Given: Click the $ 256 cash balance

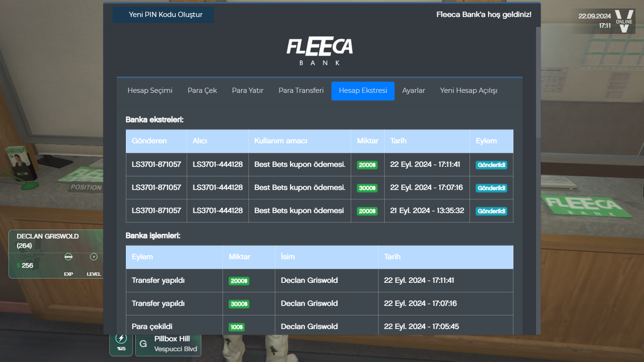Looking at the screenshot, I should pyautogui.click(x=25, y=266).
